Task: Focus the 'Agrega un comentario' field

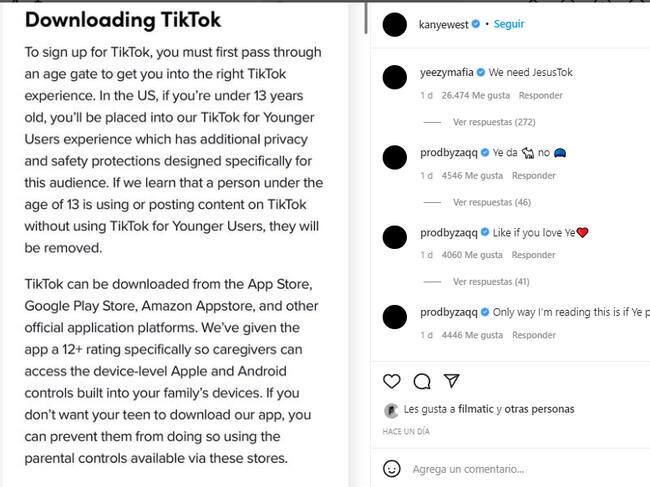Action: click(x=520, y=468)
